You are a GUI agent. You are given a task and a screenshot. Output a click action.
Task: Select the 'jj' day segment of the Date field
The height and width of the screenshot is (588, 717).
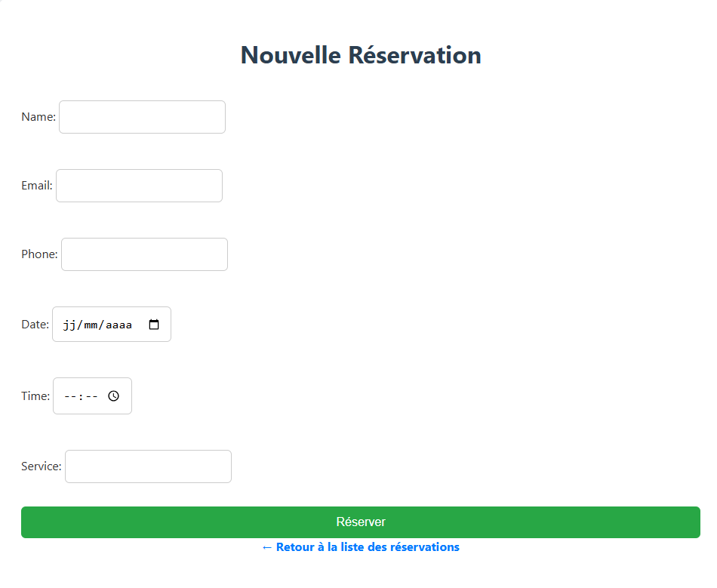click(x=69, y=324)
